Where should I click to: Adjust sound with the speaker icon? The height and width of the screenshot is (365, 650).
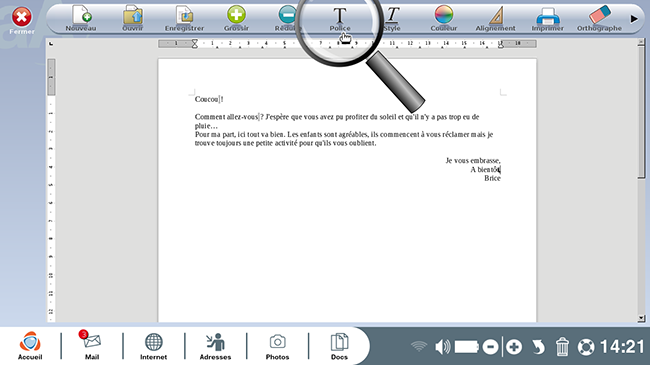[x=443, y=346]
